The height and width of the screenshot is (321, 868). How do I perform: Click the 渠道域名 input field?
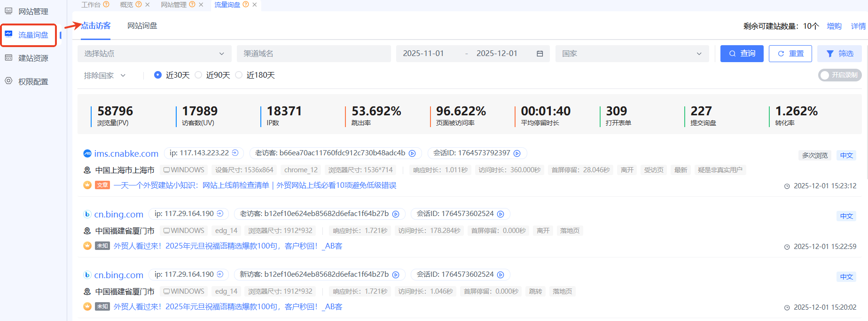tap(313, 54)
